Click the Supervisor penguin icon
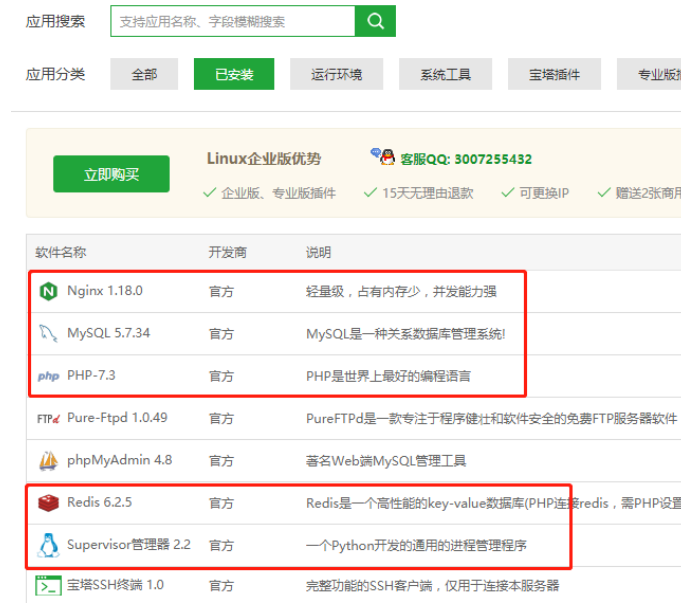The image size is (681, 603). tap(48, 545)
